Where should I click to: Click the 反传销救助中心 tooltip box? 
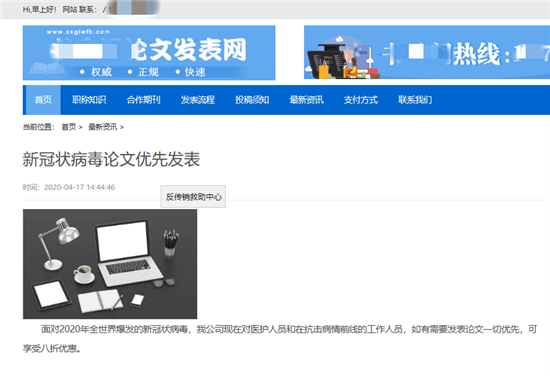(x=193, y=196)
